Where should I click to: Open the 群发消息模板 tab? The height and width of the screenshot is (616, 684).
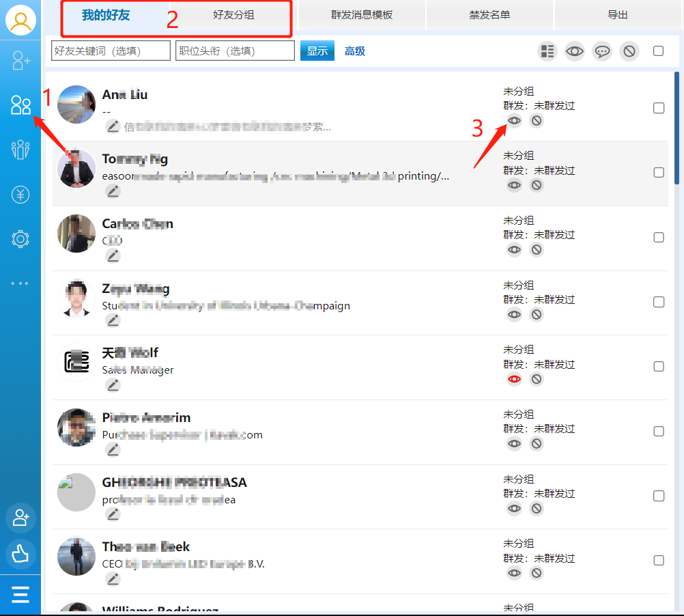[x=362, y=15]
